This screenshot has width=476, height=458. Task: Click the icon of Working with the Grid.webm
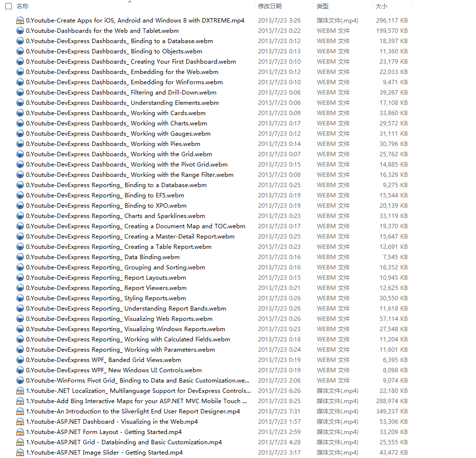[x=20, y=154]
